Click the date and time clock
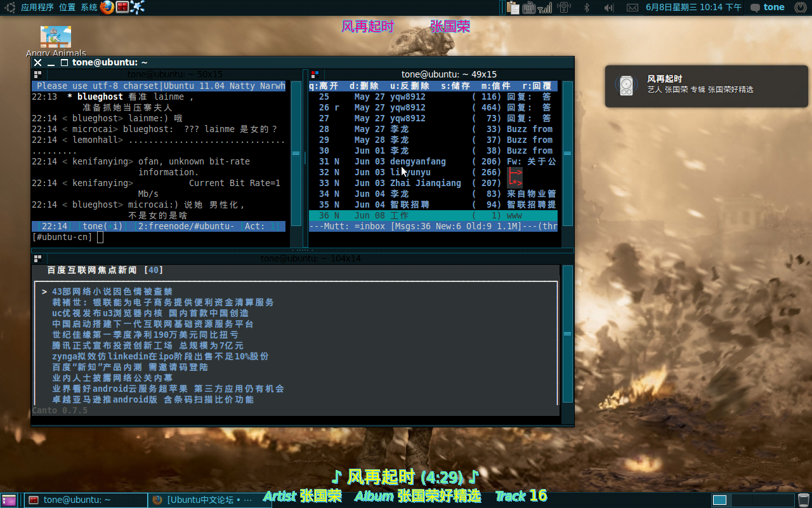Viewport: 812px width, 508px height. point(693,8)
